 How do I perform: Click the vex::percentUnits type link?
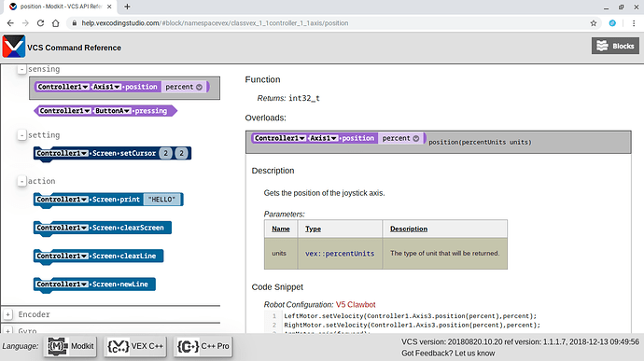coord(340,254)
